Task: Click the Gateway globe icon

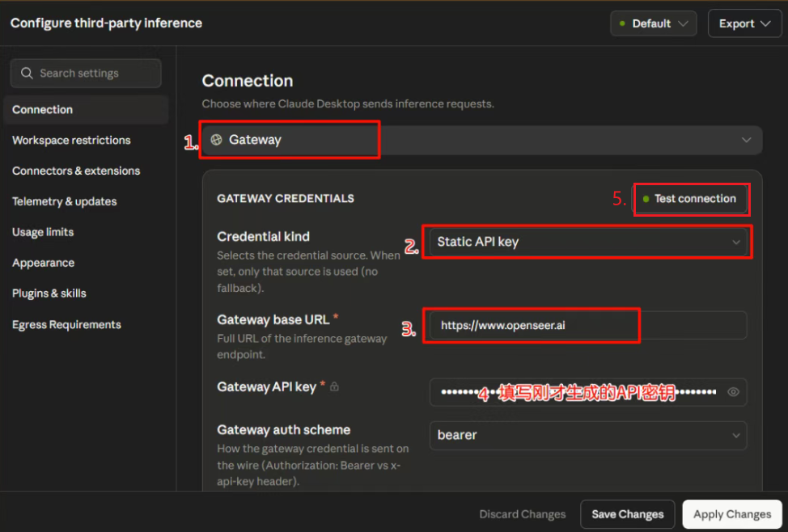Action: pyautogui.click(x=217, y=140)
